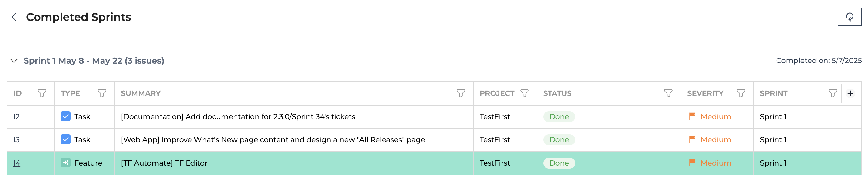
Task: Open issue I4 link
Action: pos(17,163)
